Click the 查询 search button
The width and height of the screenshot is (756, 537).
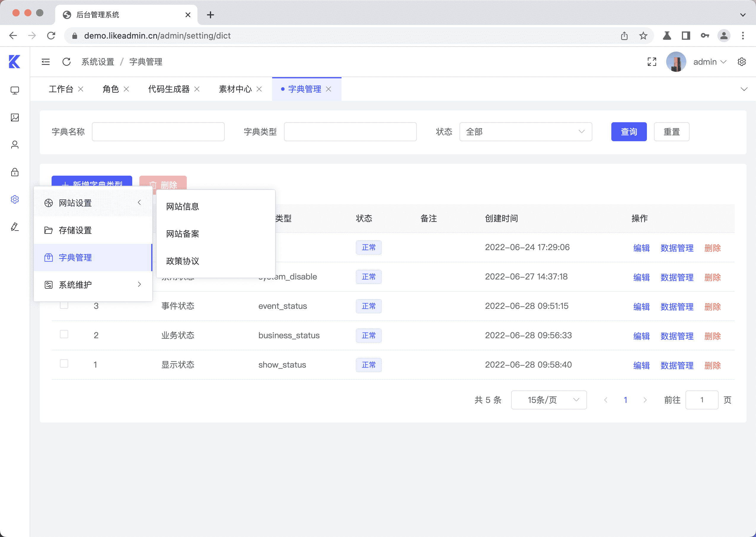(629, 132)
